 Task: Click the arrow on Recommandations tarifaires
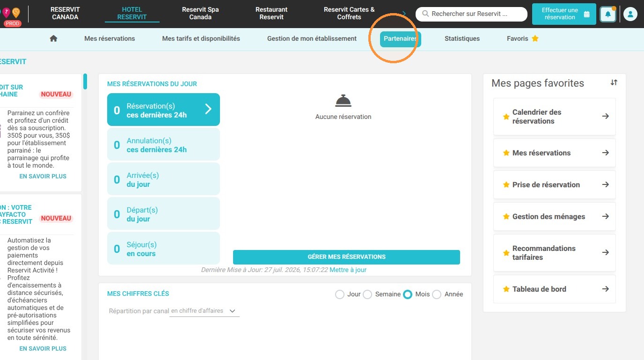(x=605, y=252)
